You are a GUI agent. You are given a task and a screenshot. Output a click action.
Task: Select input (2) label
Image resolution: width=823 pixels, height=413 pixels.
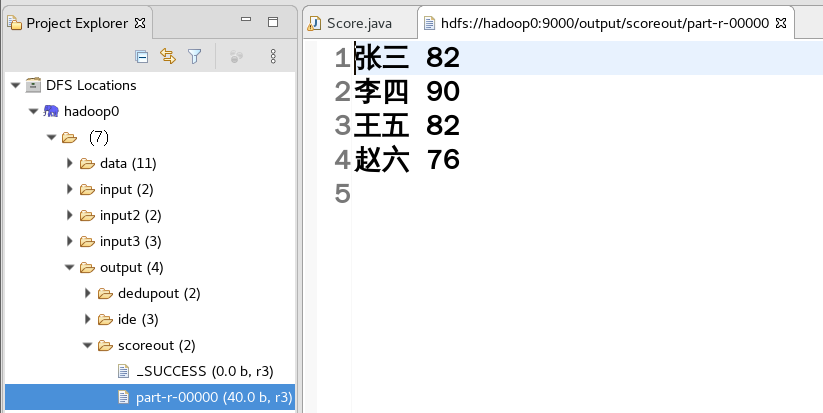[x=126, y=189]
